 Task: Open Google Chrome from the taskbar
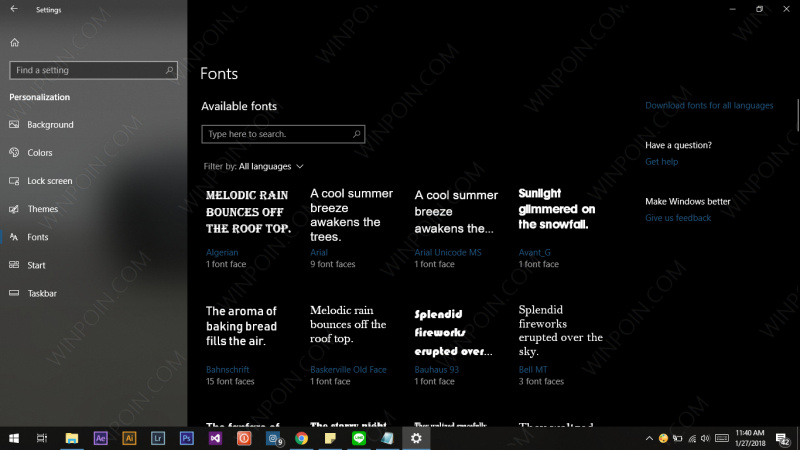[302, 438]
